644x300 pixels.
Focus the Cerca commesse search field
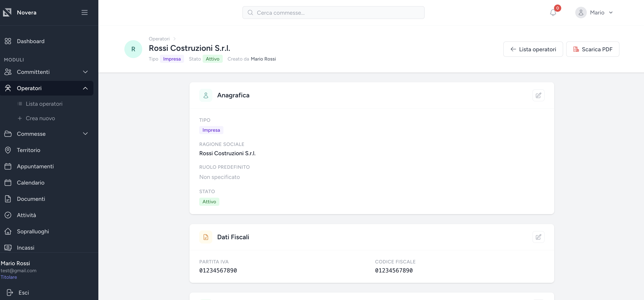[333, 12]
